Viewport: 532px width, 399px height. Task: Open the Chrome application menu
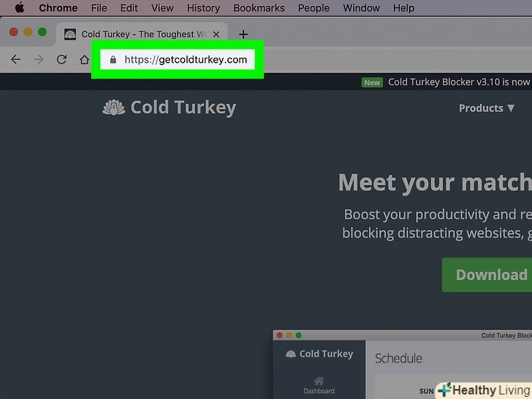click(x=58, y=8)
